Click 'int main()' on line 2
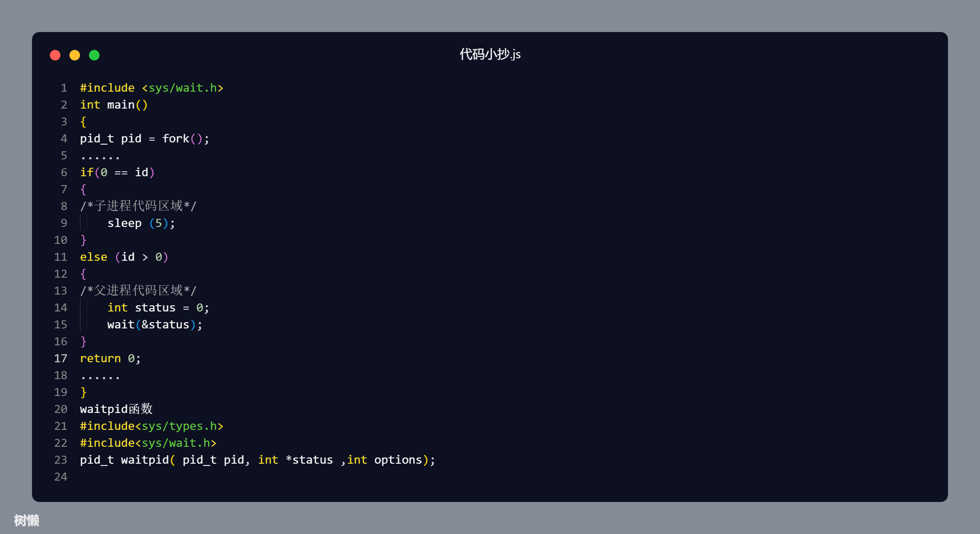Screen dimensions: 980x534 click(x=114, y=105)
